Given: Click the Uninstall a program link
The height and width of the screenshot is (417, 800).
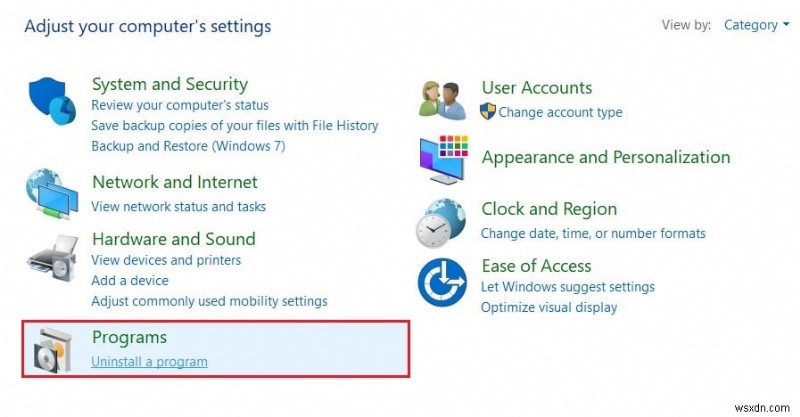Looking at the screenshot, I should (149, 361).
